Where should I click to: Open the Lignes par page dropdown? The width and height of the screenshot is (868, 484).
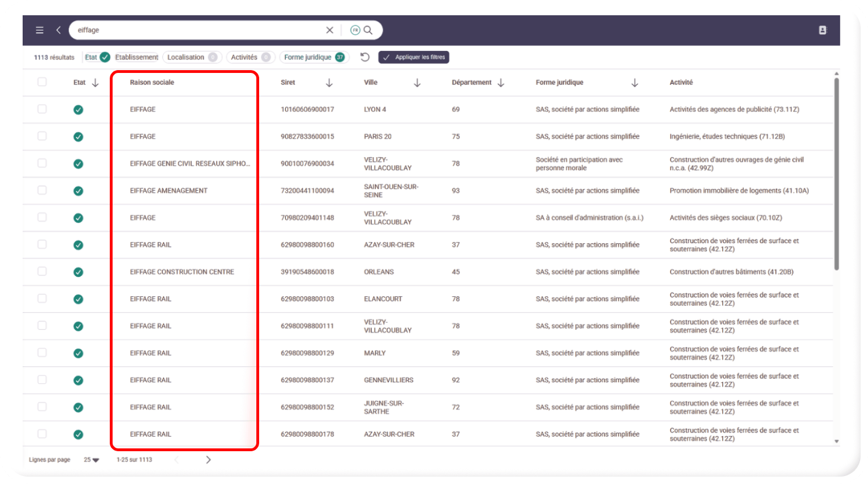click(92, 460)
